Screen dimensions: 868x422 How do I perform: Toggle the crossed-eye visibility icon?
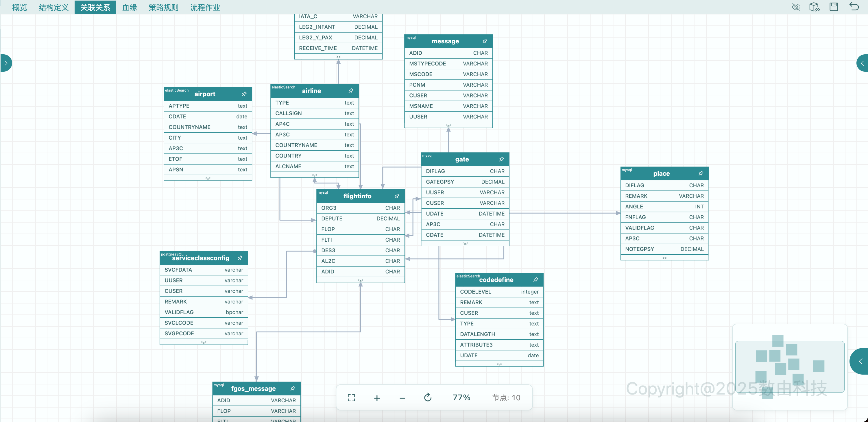[x=796, y=7]
